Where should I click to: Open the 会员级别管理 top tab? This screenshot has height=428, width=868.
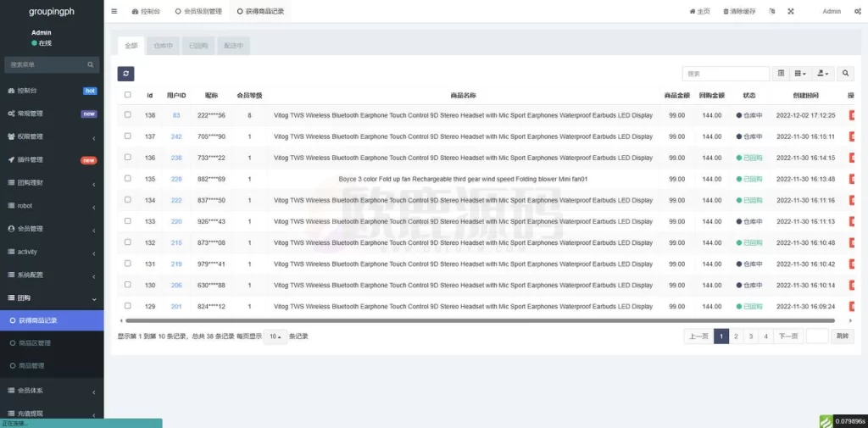coord(198,11)
